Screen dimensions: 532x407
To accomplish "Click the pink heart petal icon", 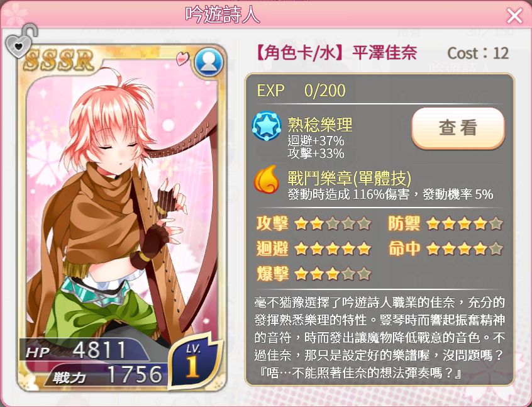I will click(x=182, y=59).
